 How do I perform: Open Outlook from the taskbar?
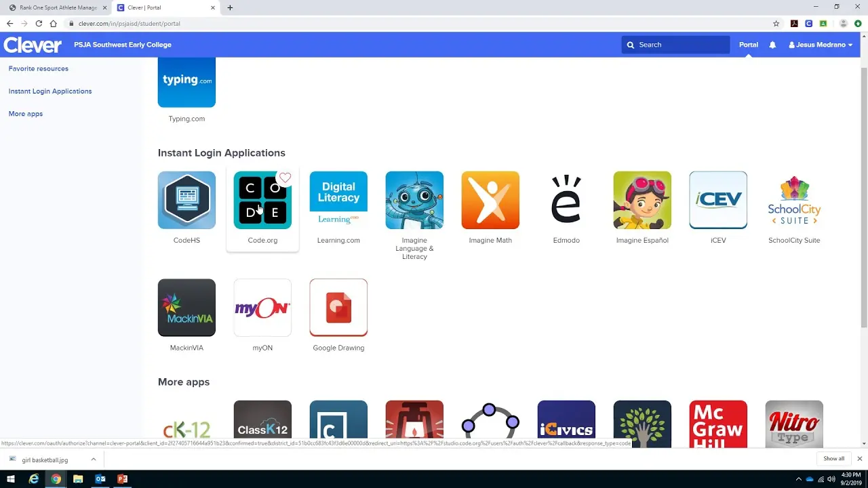(x=100, y=479)
